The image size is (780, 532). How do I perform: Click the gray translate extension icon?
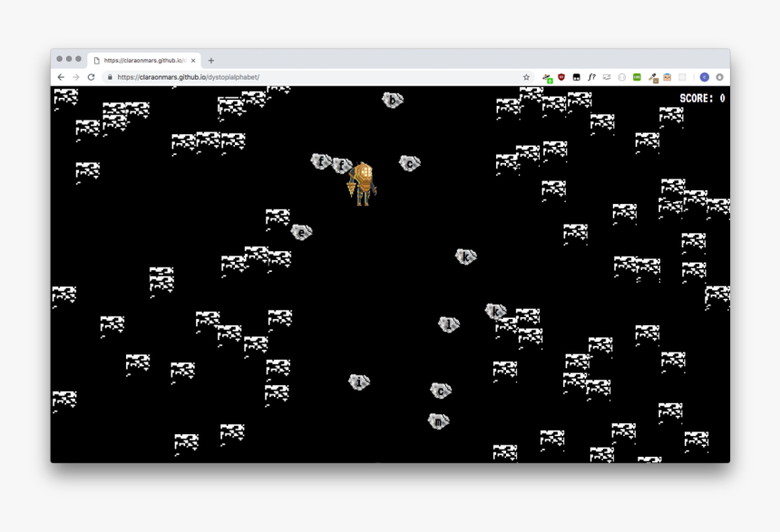[607, 77]
